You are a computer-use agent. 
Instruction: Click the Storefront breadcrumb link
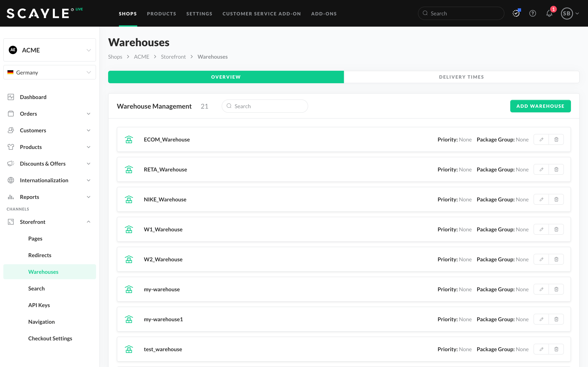[x=173, y=57]
